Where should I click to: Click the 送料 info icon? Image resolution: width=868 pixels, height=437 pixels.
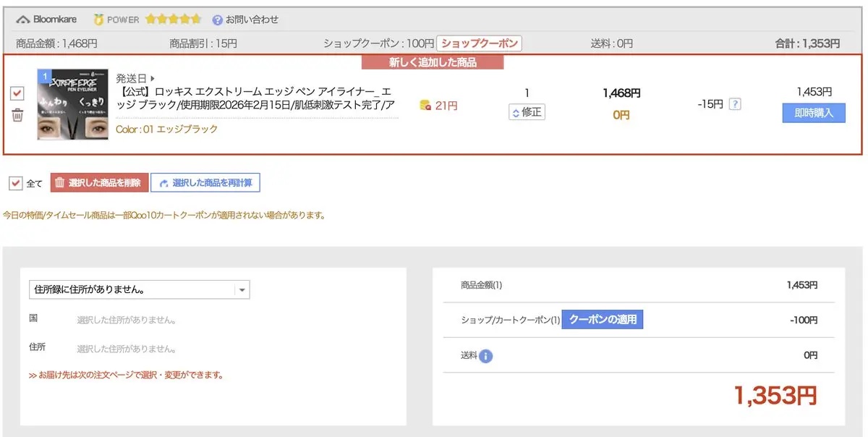[x=486, y=356]
